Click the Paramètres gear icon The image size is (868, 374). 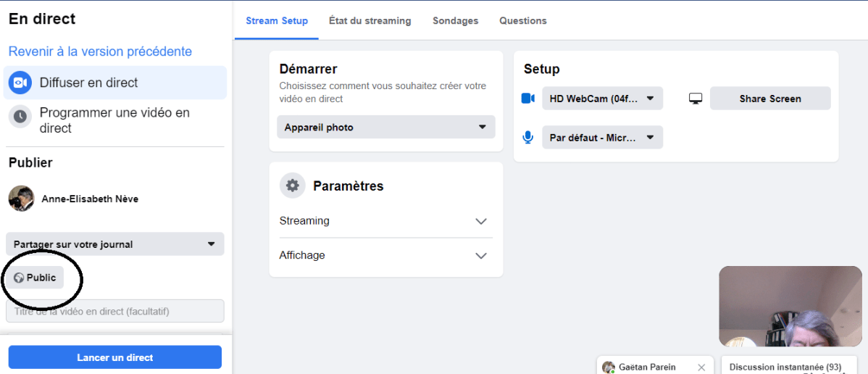(292, 186)
